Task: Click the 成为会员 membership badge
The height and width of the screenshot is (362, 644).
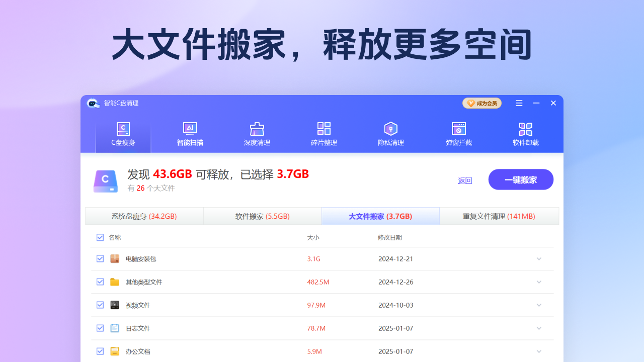Action: [x=481, y=103]
